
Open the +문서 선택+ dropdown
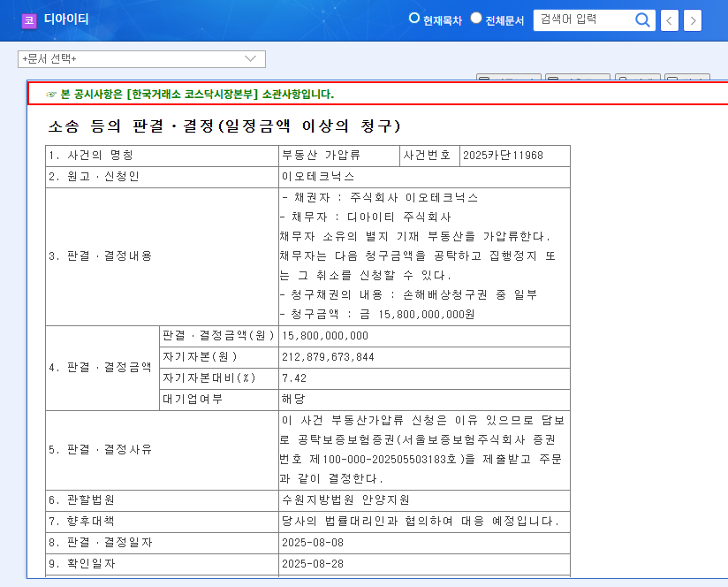pos(141,59)
